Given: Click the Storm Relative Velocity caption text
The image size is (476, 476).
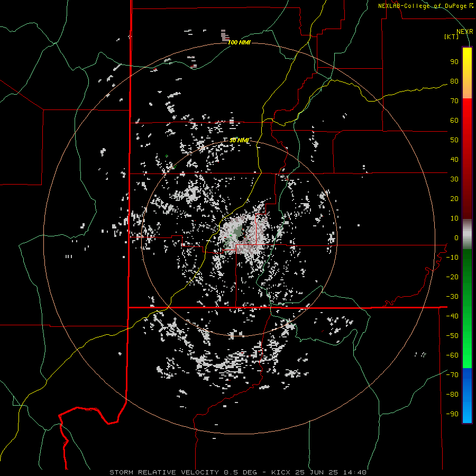Looking at the screenshot, I should [x=238, y=472].
